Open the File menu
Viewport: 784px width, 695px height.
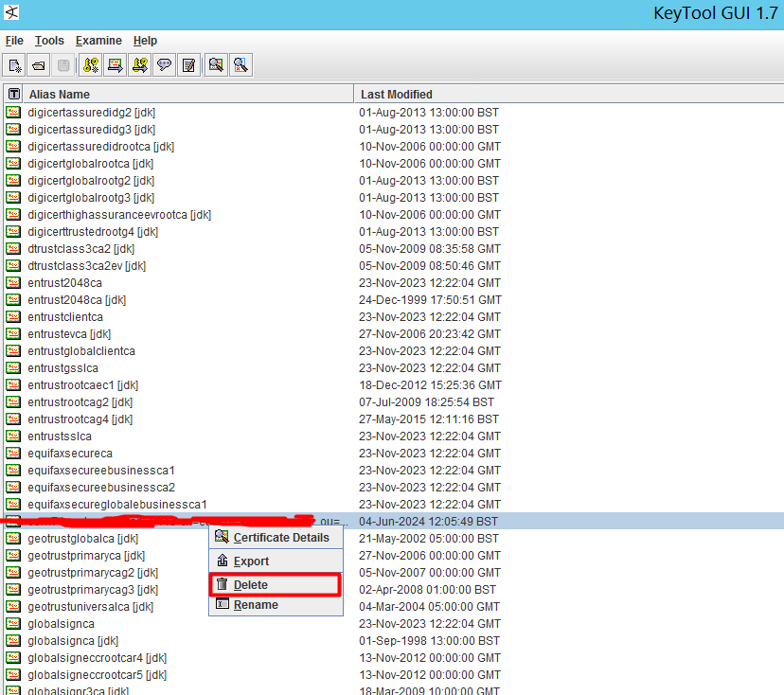pos(14,41)
